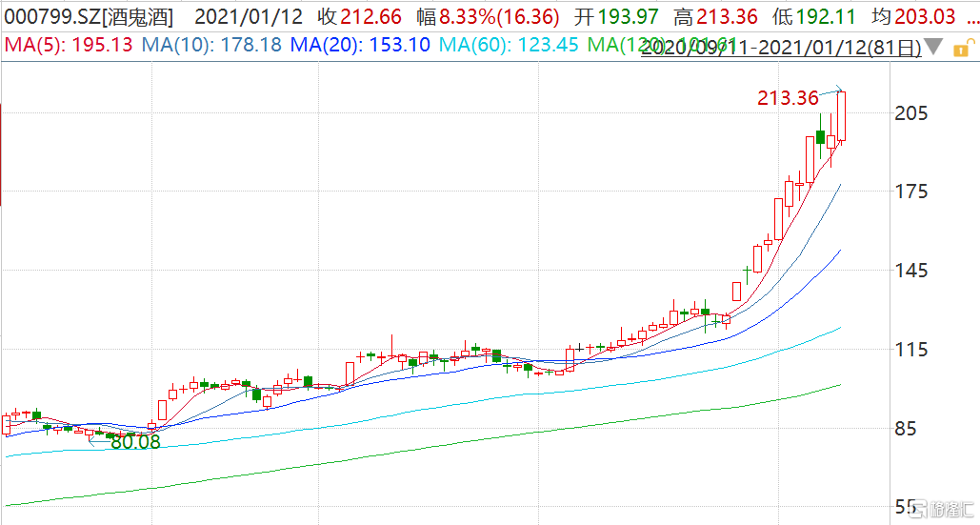Click the date 2021/01/12 in header
This screenshot has height=525, width=980.
point(249,16)
